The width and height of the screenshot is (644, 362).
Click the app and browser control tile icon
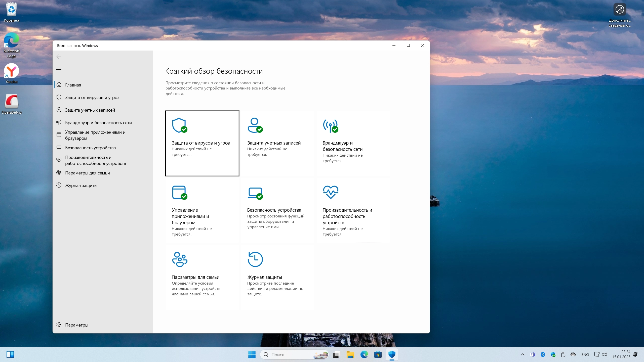coord(179,192)
